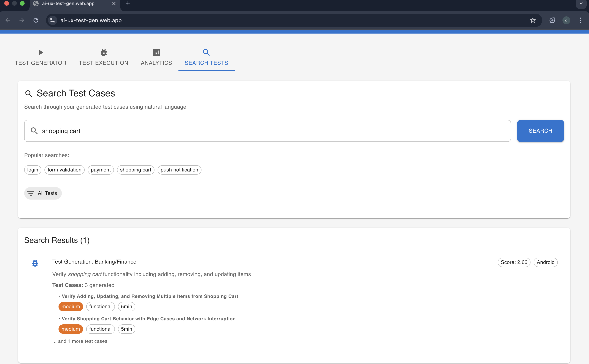Screen dimensions: 589x364
Task: Click the search text field with 'shopping cart'
Action: (267, 131)
